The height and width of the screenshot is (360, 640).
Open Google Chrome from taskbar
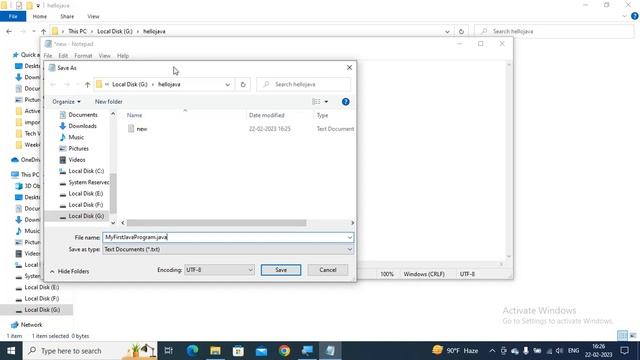click(284, 351)
